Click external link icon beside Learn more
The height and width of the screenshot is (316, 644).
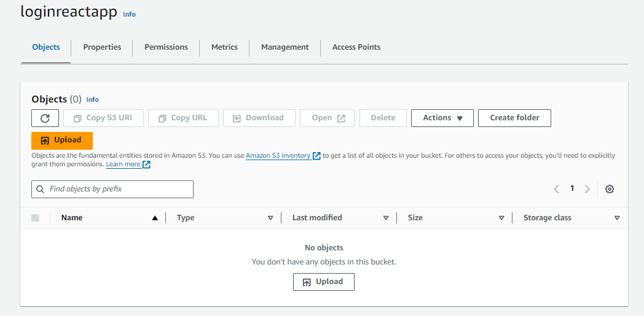[147, 164]
